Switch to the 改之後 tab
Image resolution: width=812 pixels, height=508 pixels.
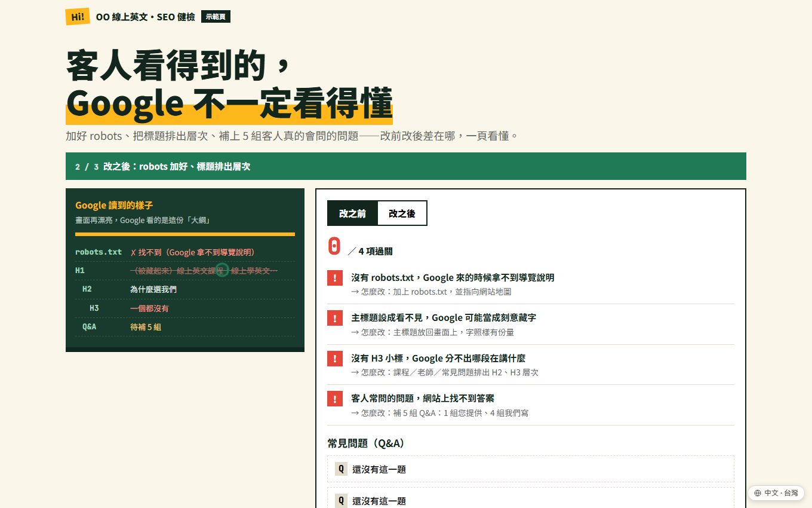pyautogui.click(x=402, y=213)
